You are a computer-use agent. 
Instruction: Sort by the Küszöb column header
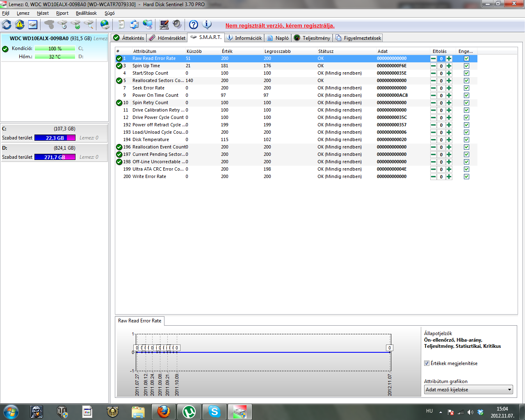pos(203,51)
